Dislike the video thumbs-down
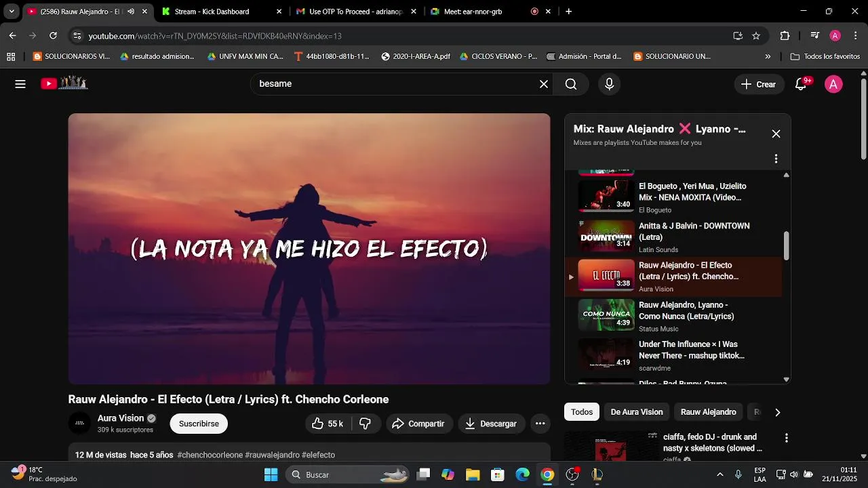 (x=366, y=424)
